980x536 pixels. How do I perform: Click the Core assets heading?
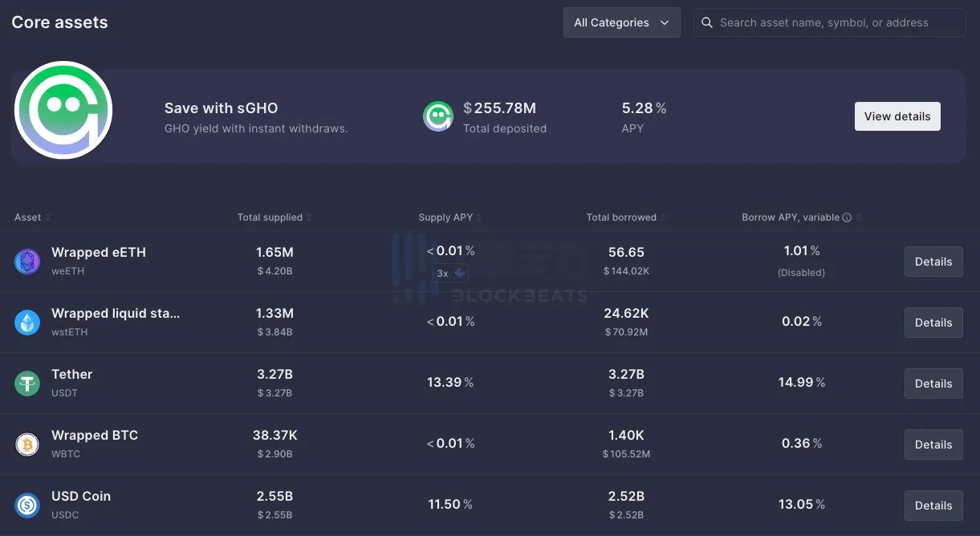[x=59, y=22]
